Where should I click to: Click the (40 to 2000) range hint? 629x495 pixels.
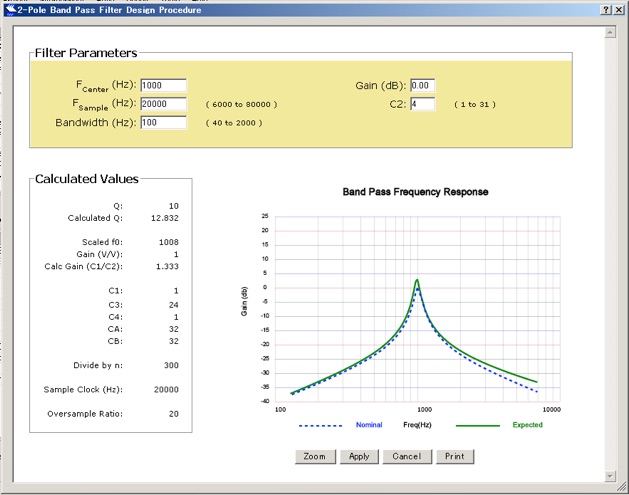pos(234,123)
